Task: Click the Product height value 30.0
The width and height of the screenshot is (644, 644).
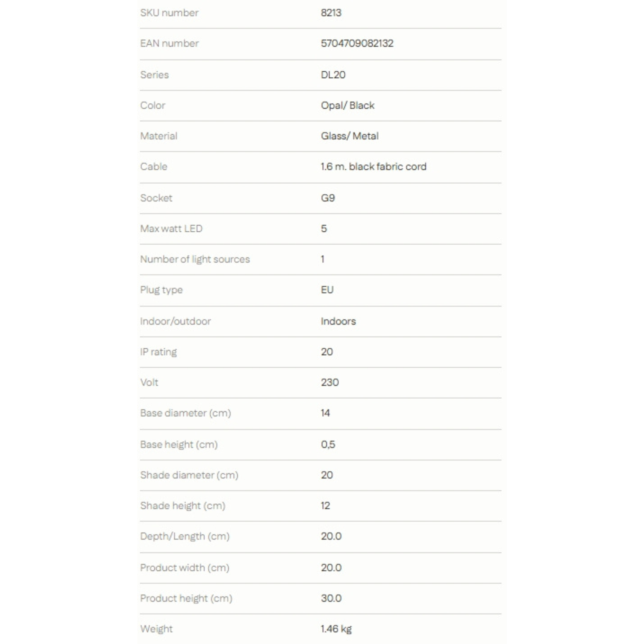Action: (x=331, y=598)
